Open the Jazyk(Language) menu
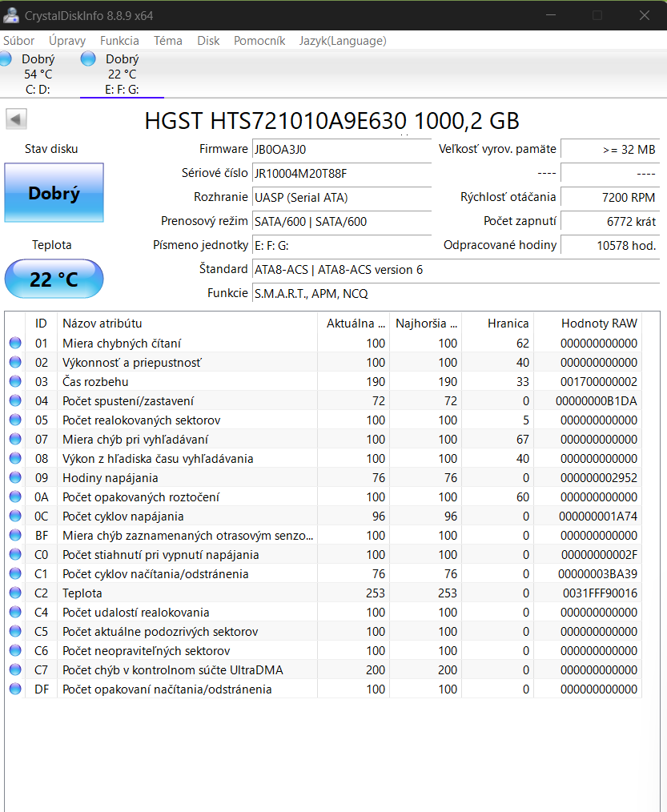667x812 pixels. (x=343, y=40)
